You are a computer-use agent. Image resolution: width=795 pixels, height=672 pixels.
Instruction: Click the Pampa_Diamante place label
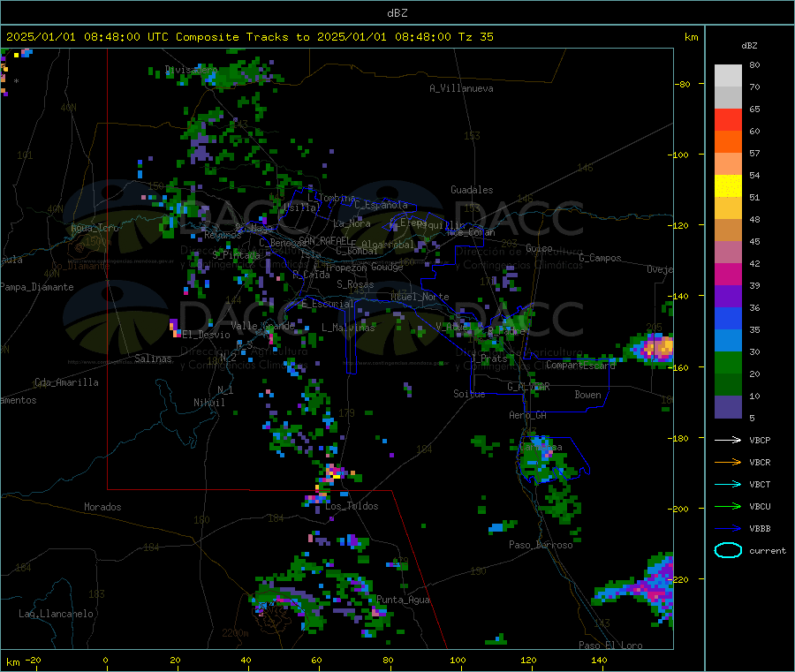click(x=37, y=287)
